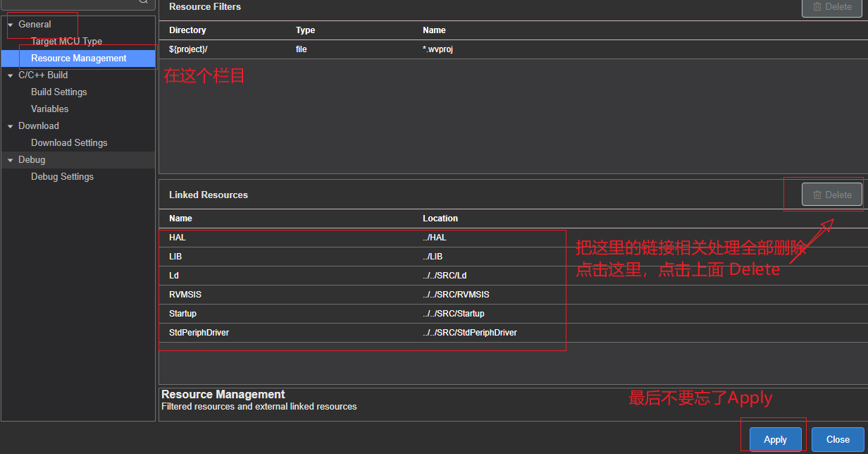Click the ../HAL location cell

click(x=435, y=238)
